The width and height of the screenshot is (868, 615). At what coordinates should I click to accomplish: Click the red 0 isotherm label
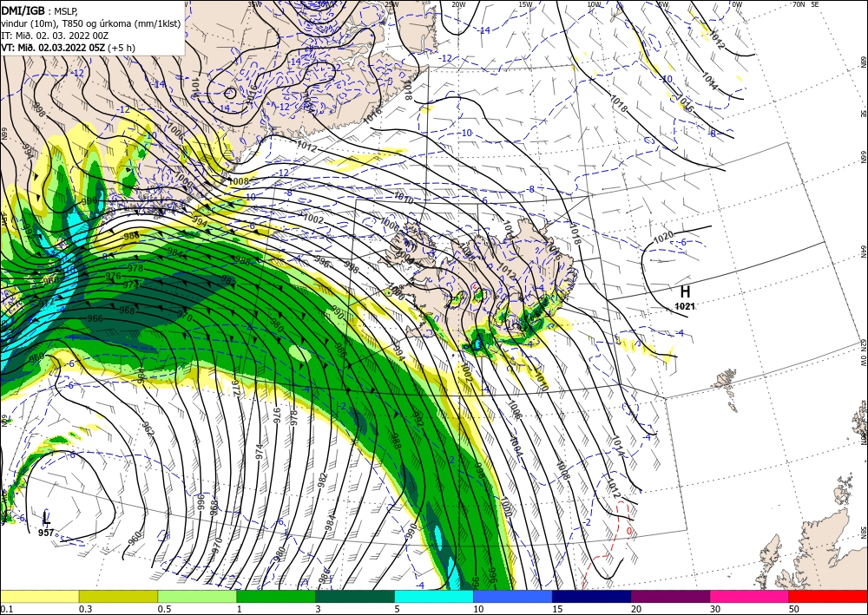(x=628, y=532)
